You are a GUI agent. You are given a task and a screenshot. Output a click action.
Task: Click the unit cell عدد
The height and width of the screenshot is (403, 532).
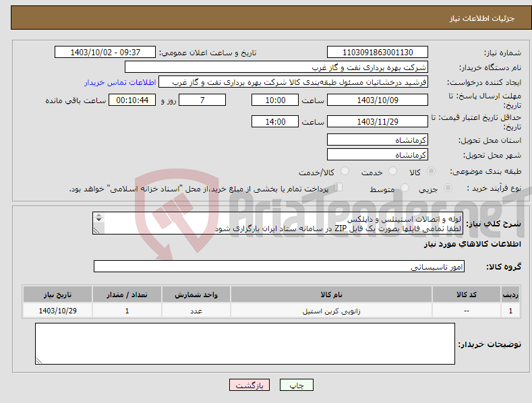196,311
